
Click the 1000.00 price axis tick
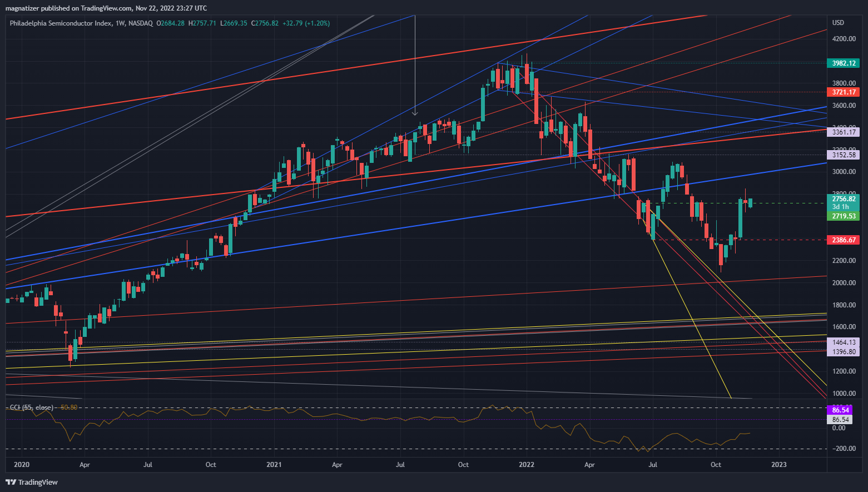point(844,394)
